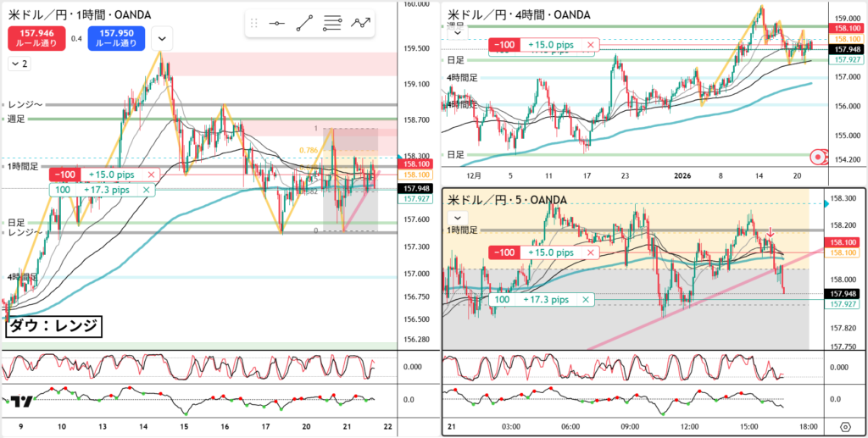868x438 pixels.
Task: Click the ダウ：レンジ text label on chart
Action: tap(54, 326)
